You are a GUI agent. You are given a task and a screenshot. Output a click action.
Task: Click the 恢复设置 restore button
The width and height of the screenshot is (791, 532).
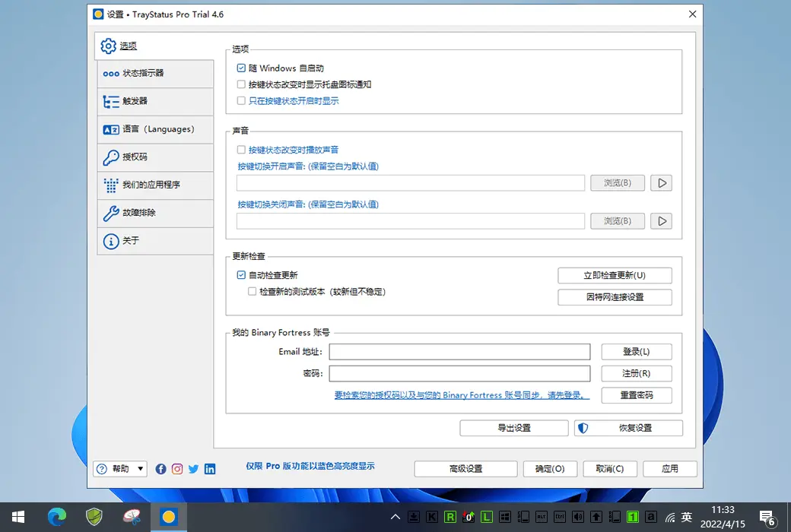[x=628, y=428]
